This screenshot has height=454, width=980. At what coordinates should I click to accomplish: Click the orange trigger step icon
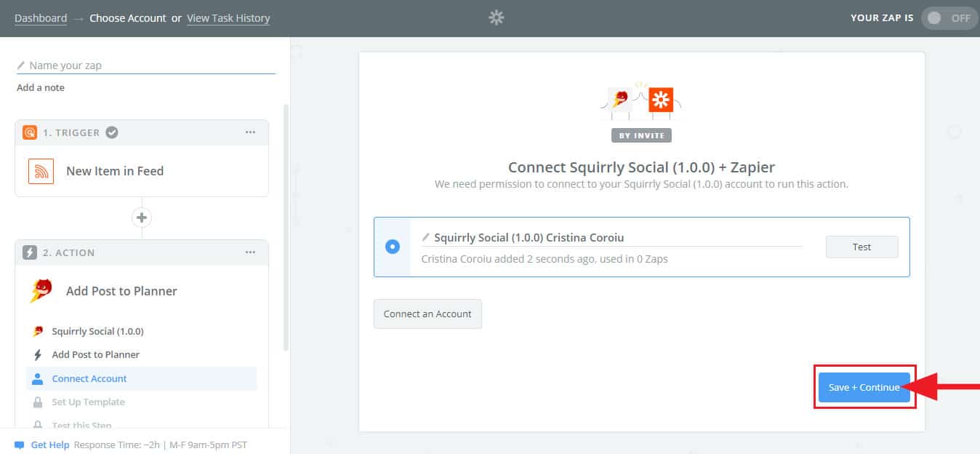coord(30,132)
